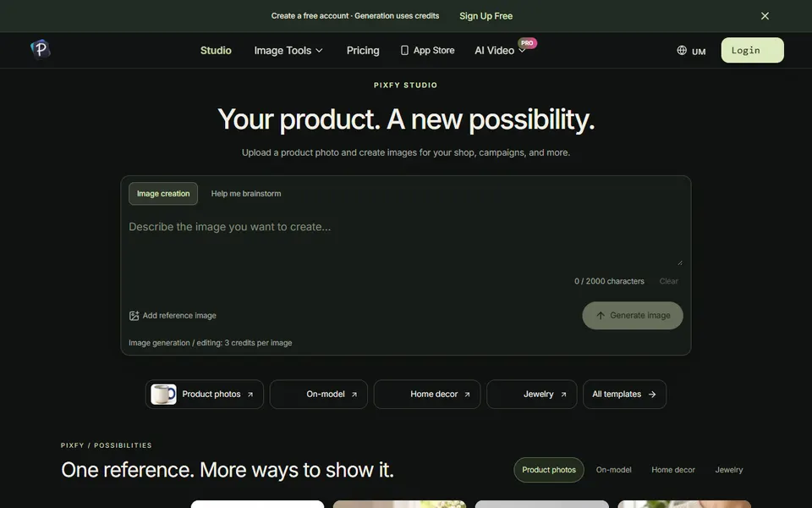Image resolution: width=812 pixels, height=508 pixels.
Task: Switch to the Image creation tab
Action: tap(163, 193)
